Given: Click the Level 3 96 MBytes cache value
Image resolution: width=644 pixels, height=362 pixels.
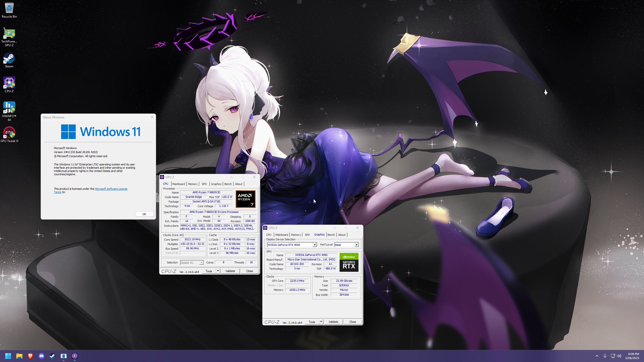Looking at the screenshot, I should (232, 253).
